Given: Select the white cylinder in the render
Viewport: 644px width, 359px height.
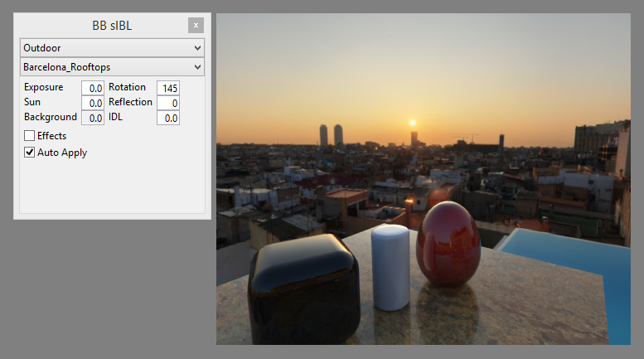Looking at the screenshot, I should [x=390, y=267].
